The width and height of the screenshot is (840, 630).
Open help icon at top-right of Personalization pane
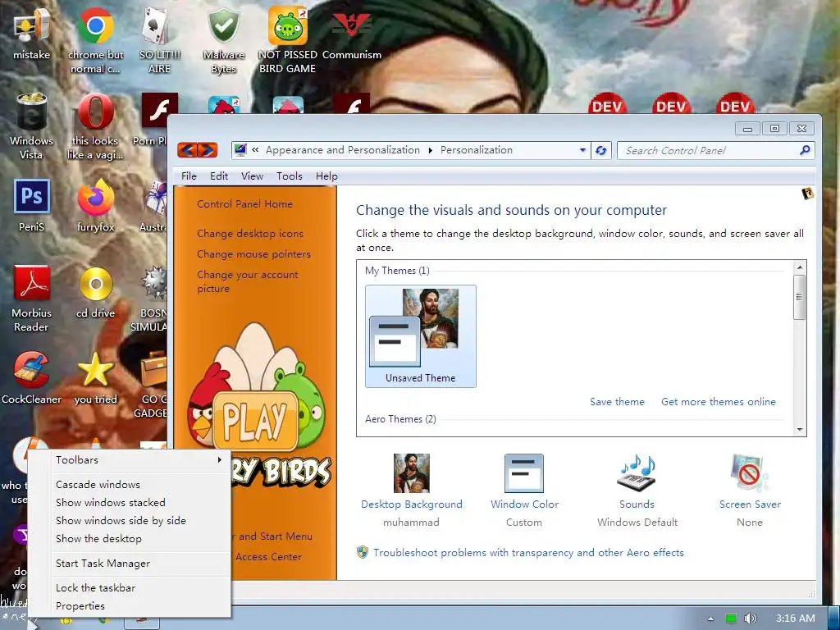807,194
